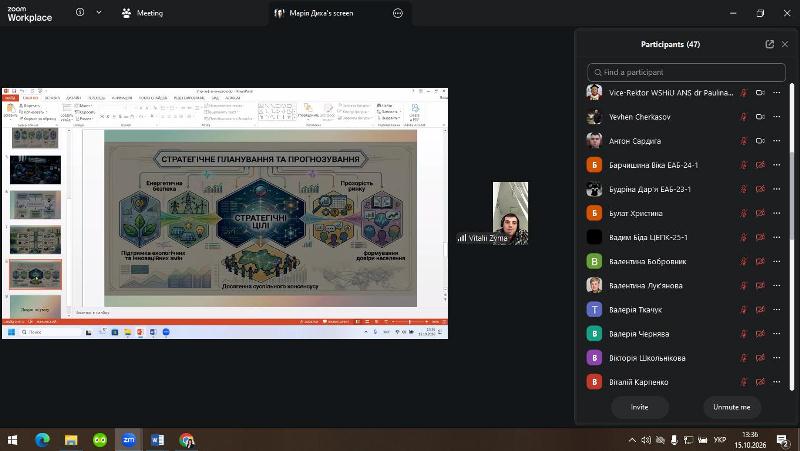This screenshot has height=451, width=800.
Task: Show hidden system tray icons
Action: [x=632, y=440]
